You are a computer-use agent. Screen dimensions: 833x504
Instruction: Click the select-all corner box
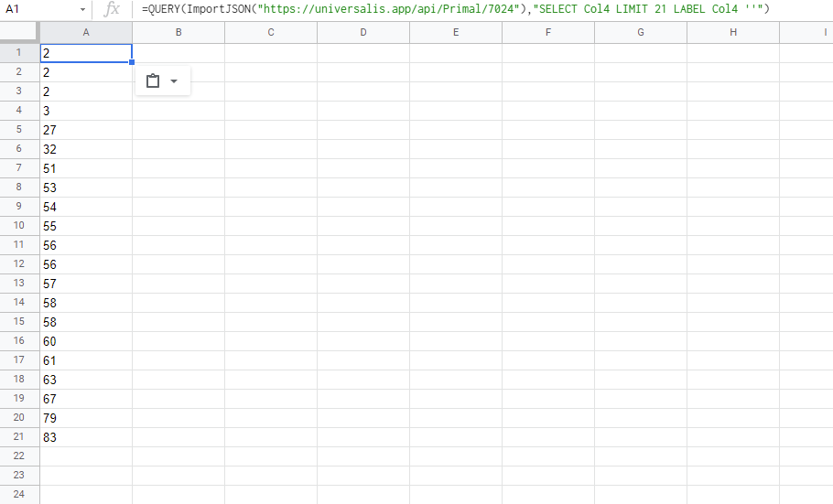19,32
